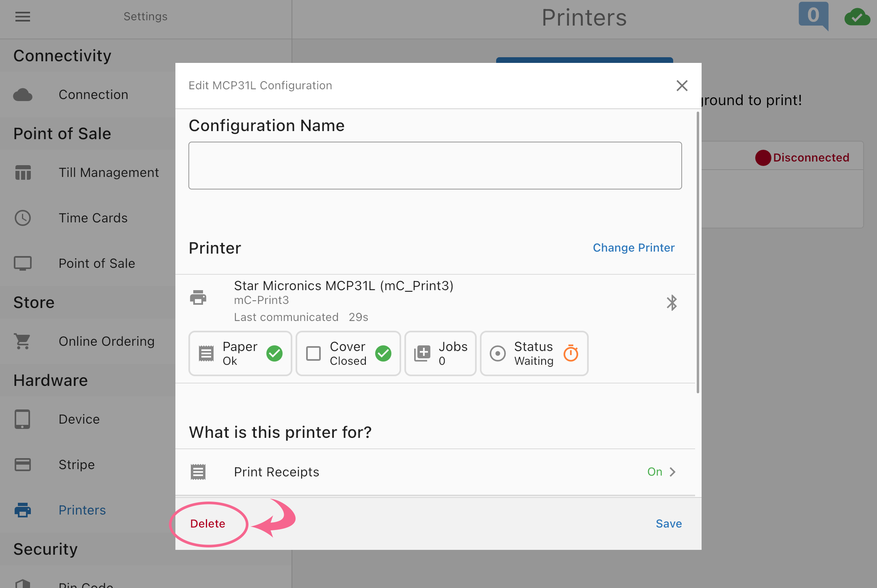Click the Jobs queue icon
Screen dimensions: 877x588
tap(422, 353)
